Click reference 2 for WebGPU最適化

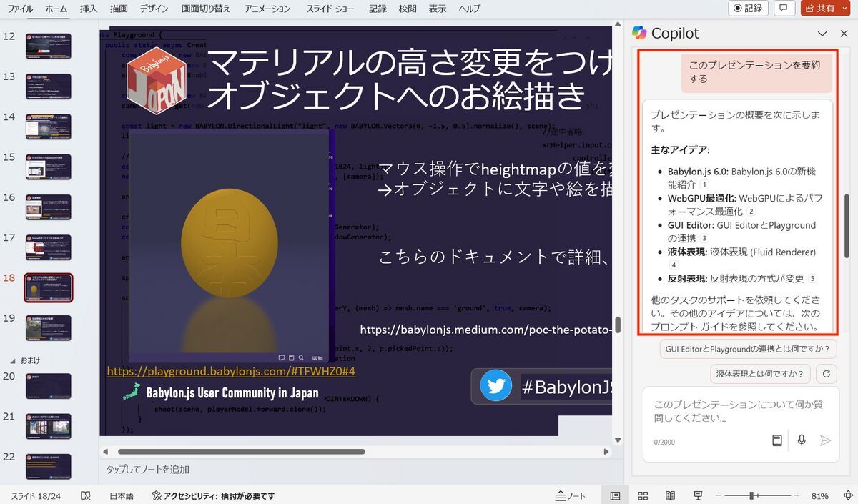tap(751, 212)
